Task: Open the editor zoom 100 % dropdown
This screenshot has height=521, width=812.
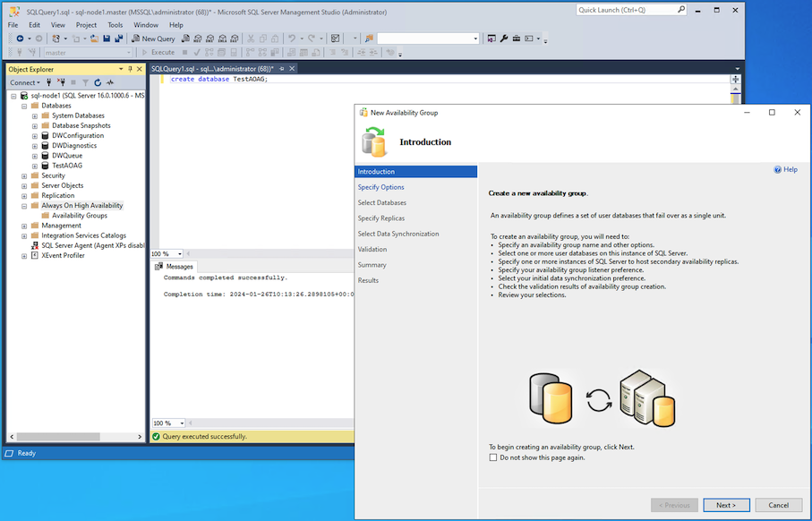Action: pyautogui.click(x=180, y=253)
